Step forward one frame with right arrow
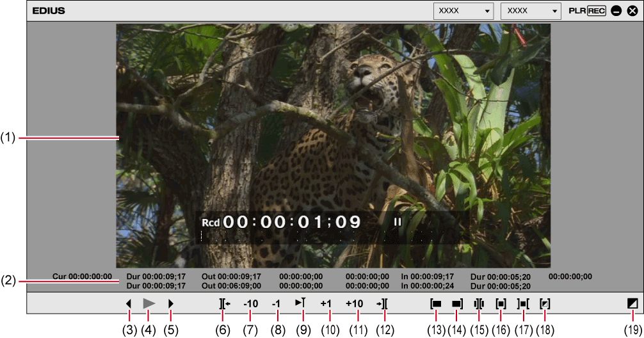Image resolution: width=644 pixels, height=338 pixels. [x=171, y=303]
